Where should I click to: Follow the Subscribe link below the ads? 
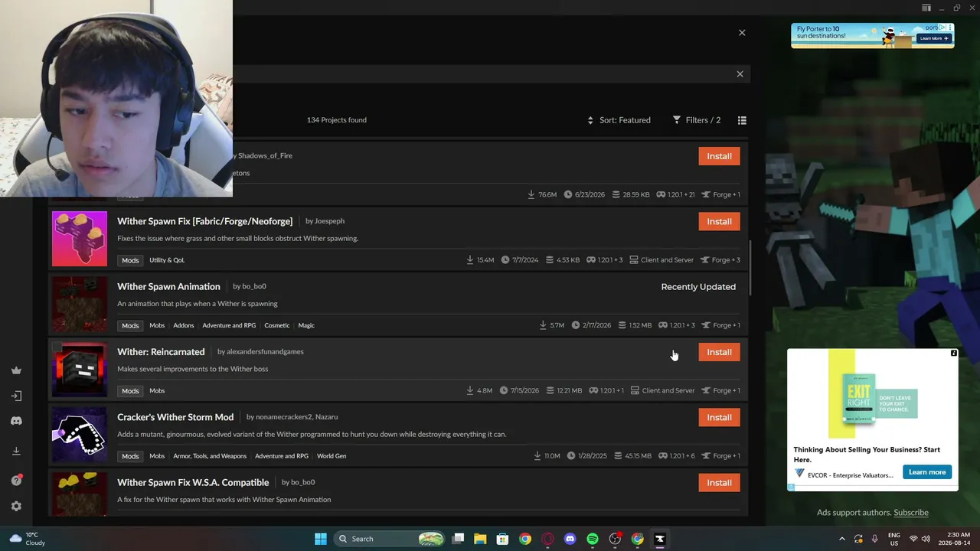pos(911,513)
